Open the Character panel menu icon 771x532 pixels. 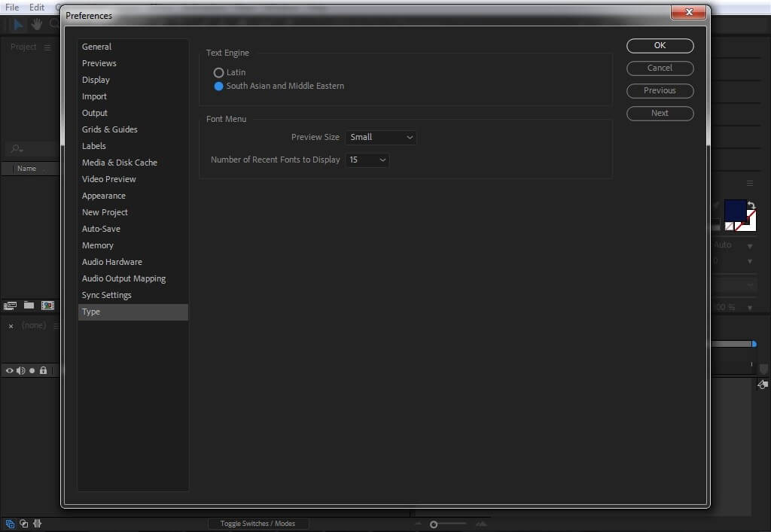750,184
